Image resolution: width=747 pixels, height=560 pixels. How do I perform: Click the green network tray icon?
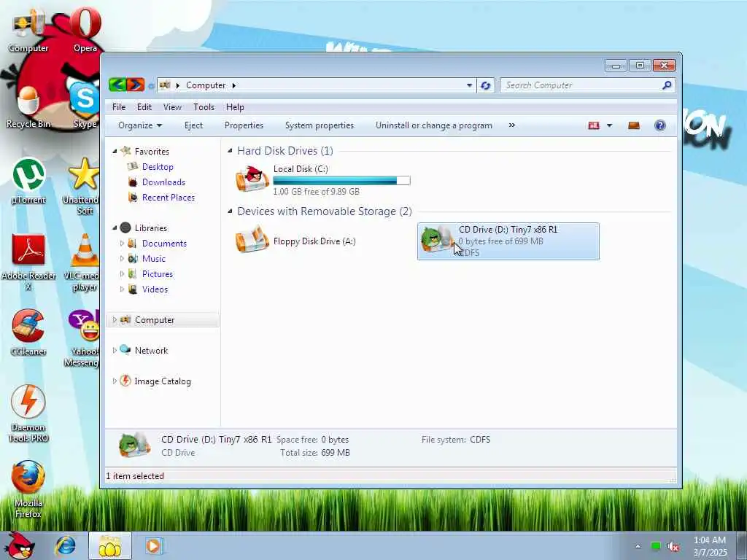656,546
